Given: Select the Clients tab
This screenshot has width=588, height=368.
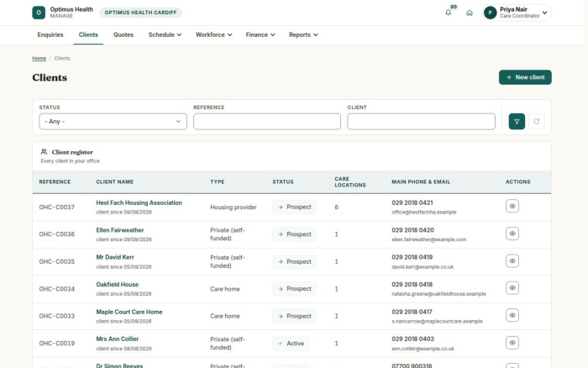Looking at the screenshot, I should tap(88, 34).
